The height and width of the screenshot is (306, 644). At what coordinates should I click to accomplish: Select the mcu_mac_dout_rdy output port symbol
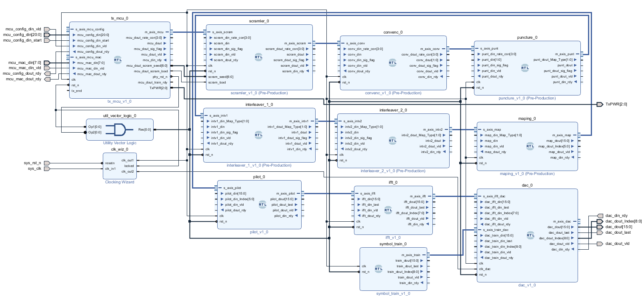click(47, 79)
